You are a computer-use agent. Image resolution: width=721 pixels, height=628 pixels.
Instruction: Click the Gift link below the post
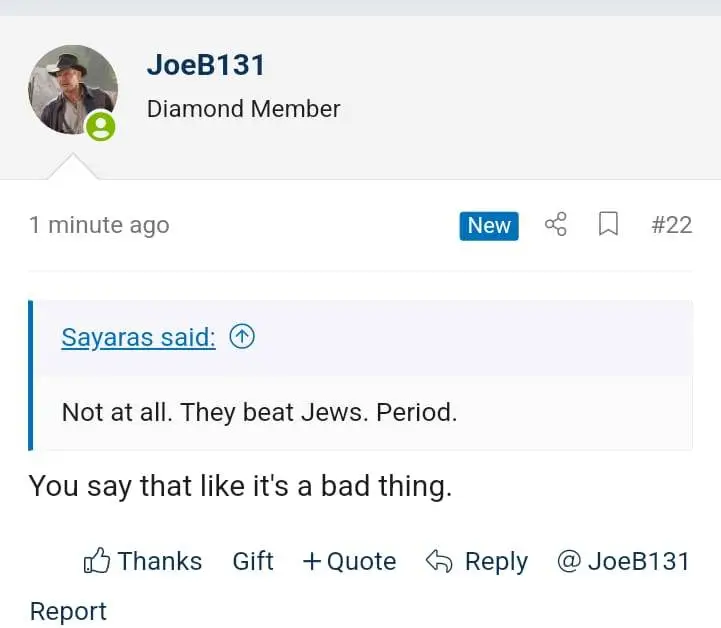click(253, 561)
